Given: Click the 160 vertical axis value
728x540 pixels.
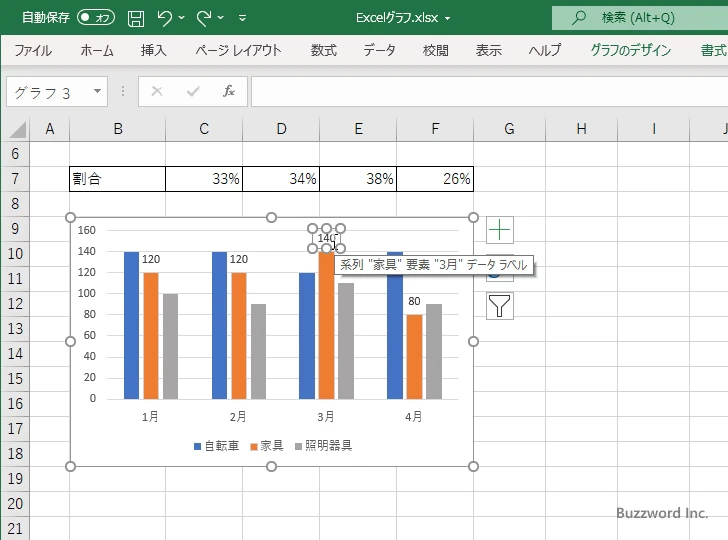Looking at the screenshot, I should pos(87,230).
